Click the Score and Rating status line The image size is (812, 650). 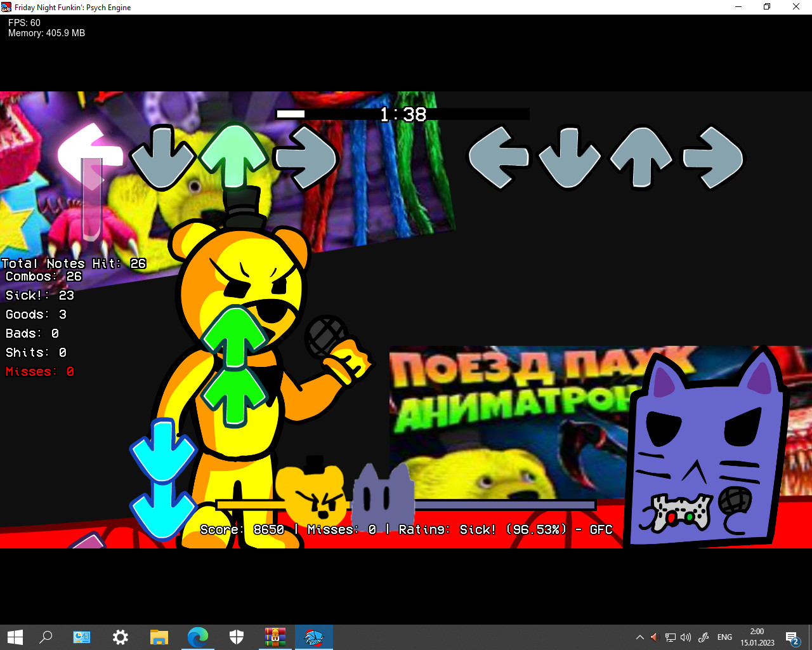pos(406,529)
